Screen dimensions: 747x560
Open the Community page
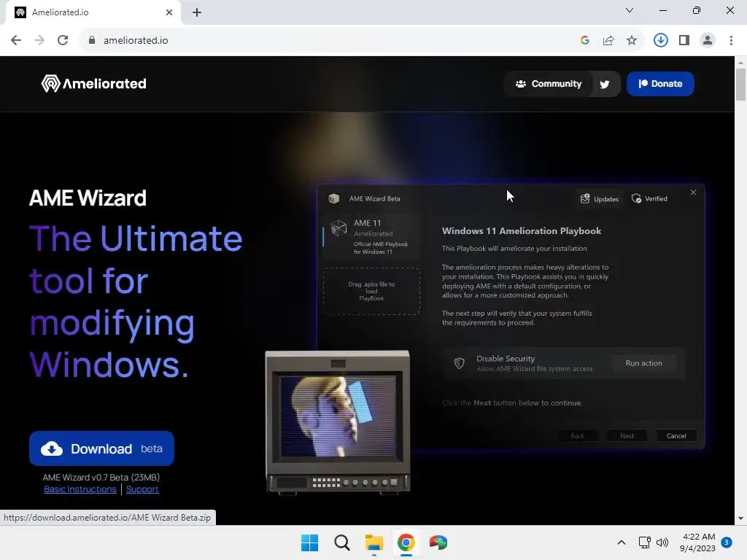549,84
